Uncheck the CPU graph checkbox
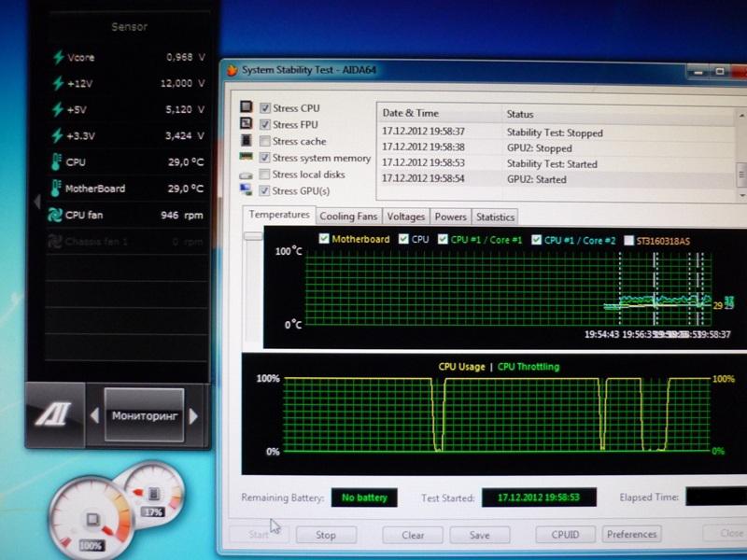 [x=403, y=239]
